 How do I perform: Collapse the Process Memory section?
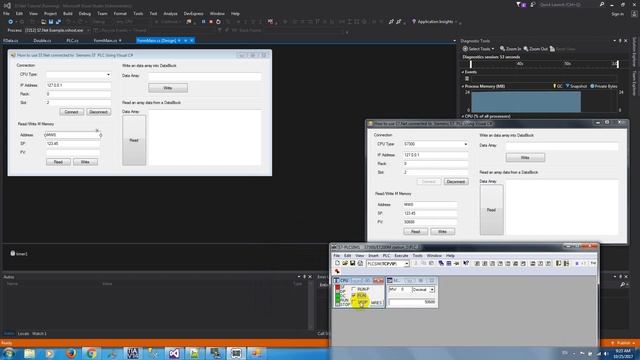(463, 87)
